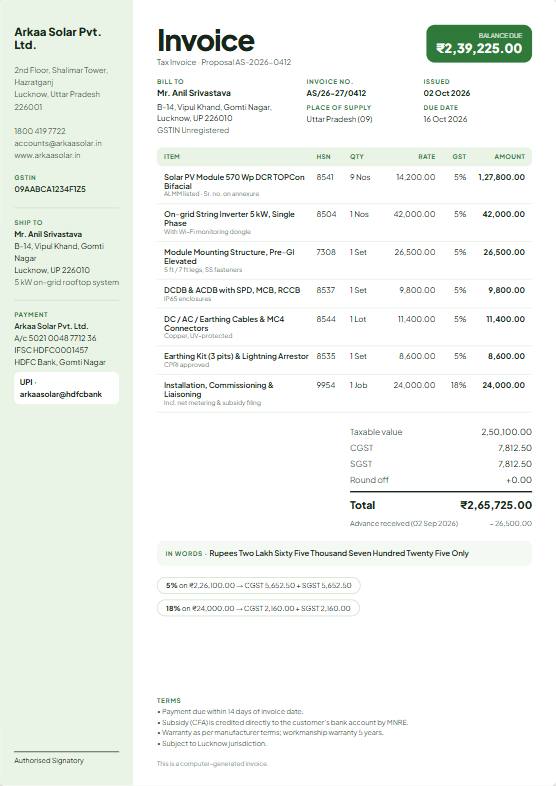556x786 pixels.
Task: Select the Advance received -26,500.00 value
Action: (511, 523)
